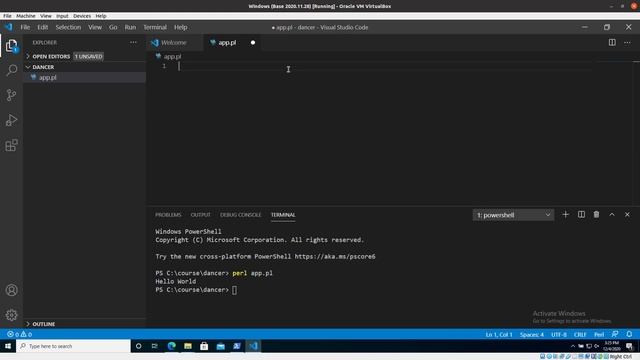Select the app.pl editor tab
This screenshot has height=360, width=640.
coord(227,42)
